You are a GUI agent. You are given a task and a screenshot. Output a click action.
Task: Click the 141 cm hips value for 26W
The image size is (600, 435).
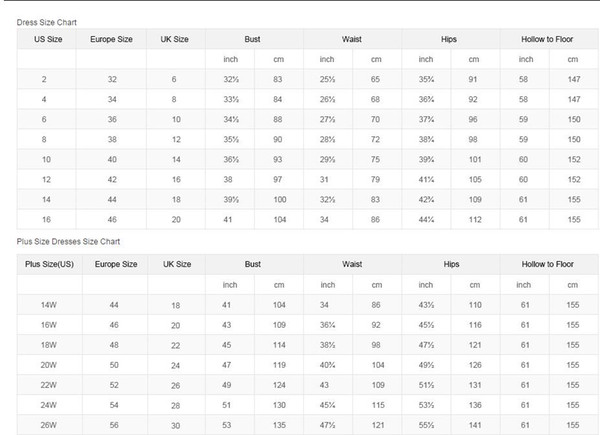475,425
